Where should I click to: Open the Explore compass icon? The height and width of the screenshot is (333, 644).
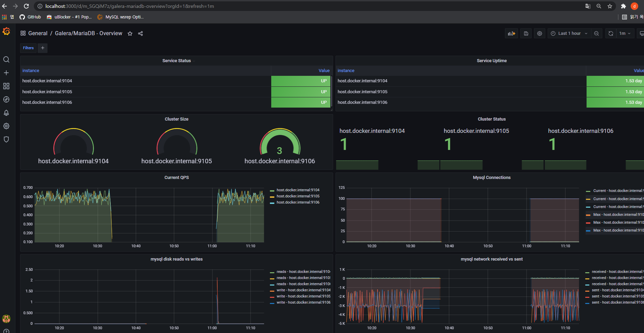(x=6, y=99)
